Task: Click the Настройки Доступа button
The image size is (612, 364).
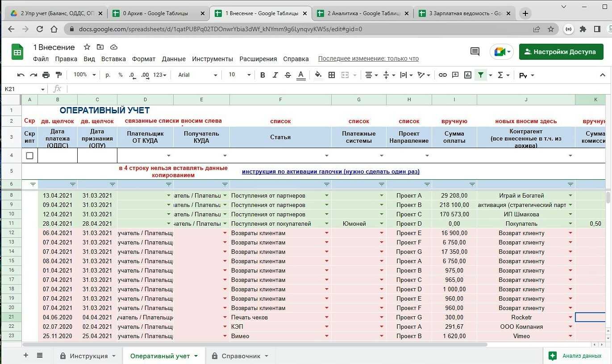Action: click(x=560, y=52)
